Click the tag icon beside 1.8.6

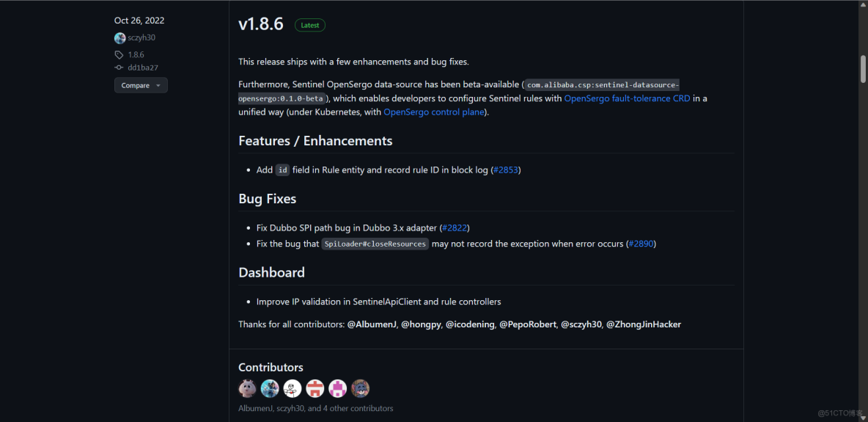119,54
